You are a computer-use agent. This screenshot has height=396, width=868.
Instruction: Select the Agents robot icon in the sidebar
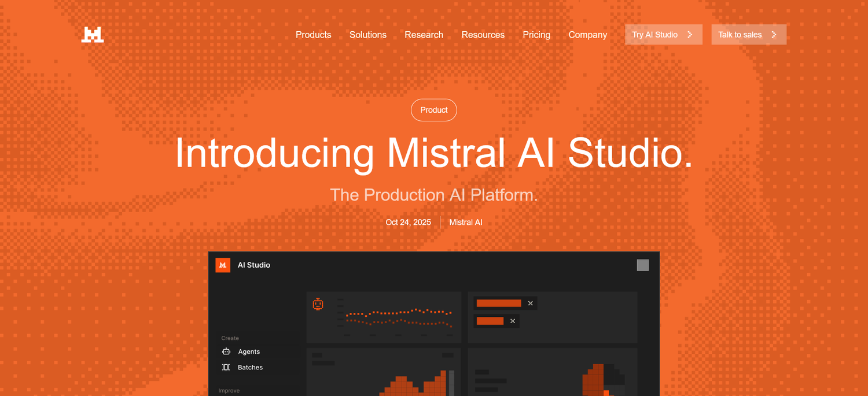[x=226, y=351]
